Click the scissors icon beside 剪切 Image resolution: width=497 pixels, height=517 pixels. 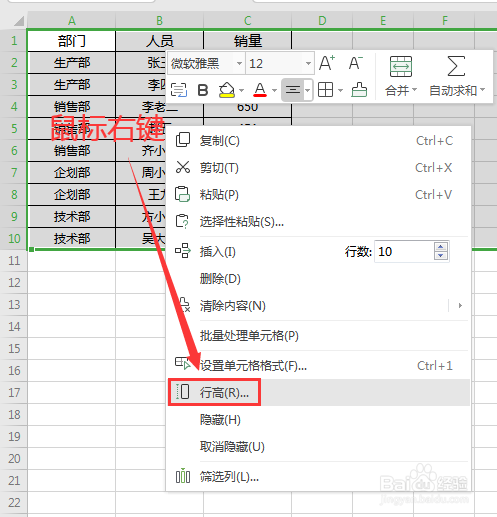(183, 167)
